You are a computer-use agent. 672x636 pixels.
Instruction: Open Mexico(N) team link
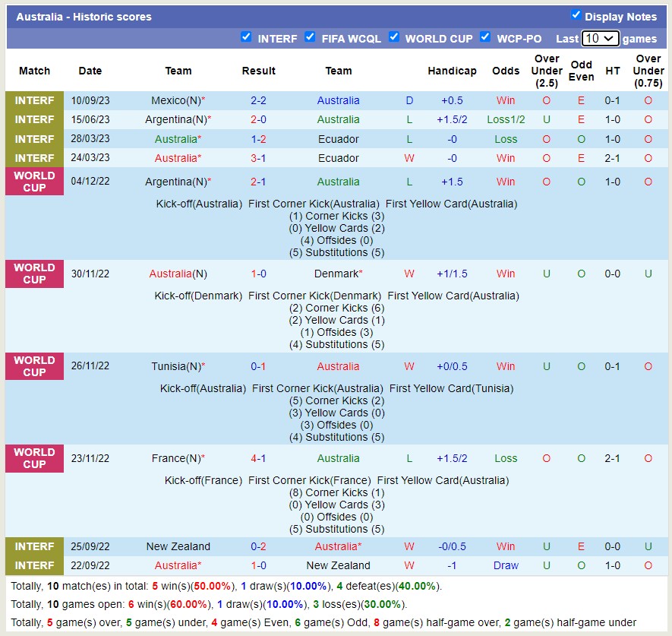pyautogui.click(x=176, y=100)
